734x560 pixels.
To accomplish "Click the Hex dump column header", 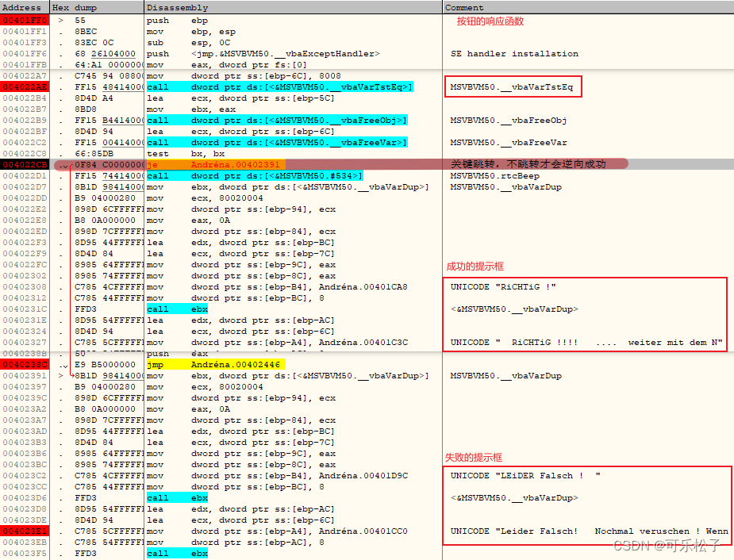I will point(75,6).
